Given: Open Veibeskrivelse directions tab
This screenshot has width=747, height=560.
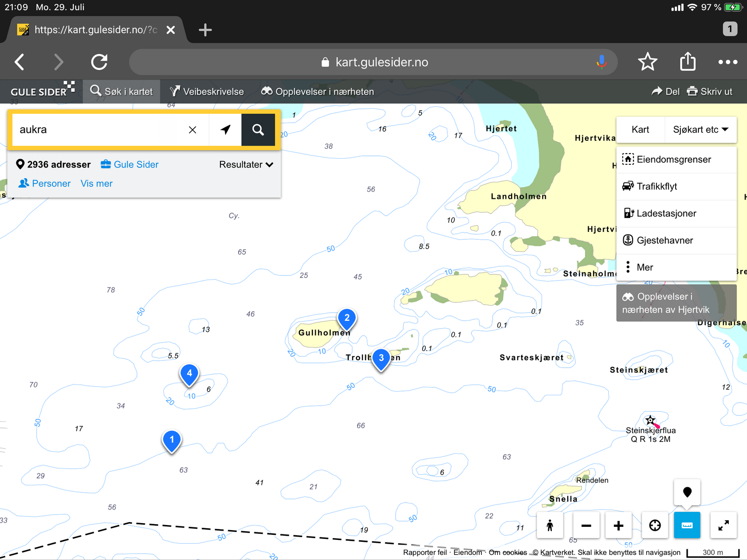Looking at the screenshot, I should [207, 91].
